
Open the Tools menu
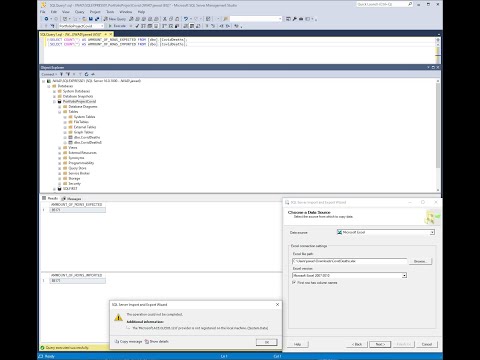110,12
